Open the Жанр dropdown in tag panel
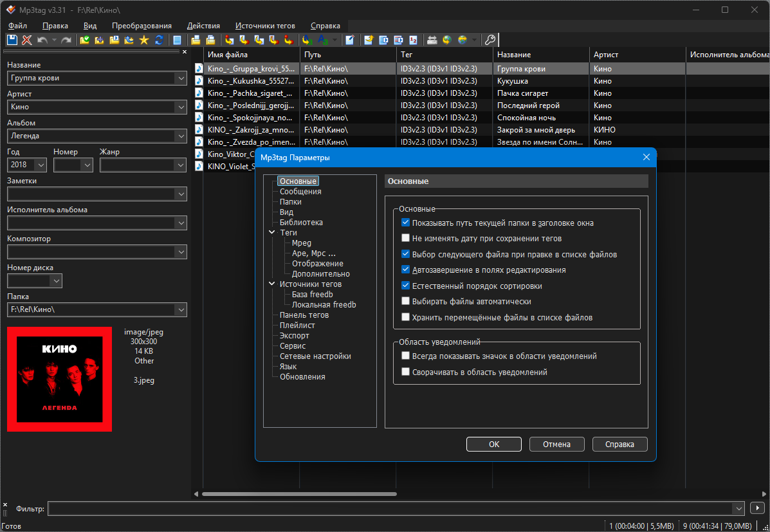770x532 pixels. coord(181,165)
